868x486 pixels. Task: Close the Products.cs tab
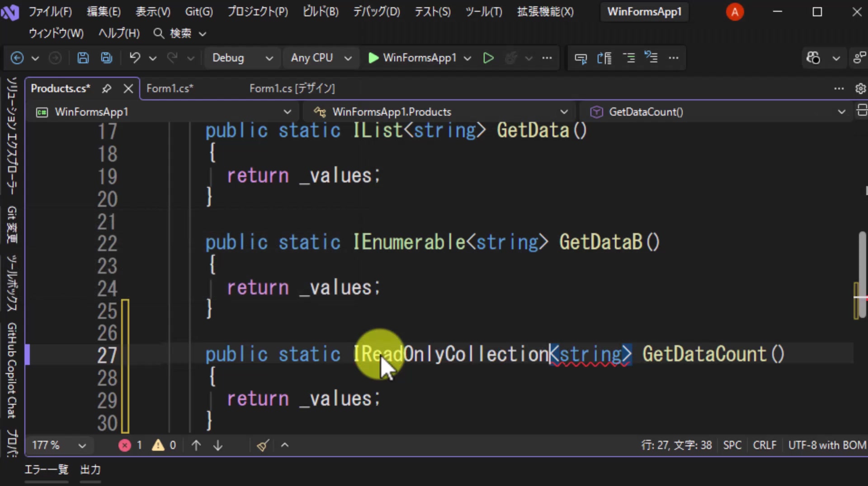[128, 89]
